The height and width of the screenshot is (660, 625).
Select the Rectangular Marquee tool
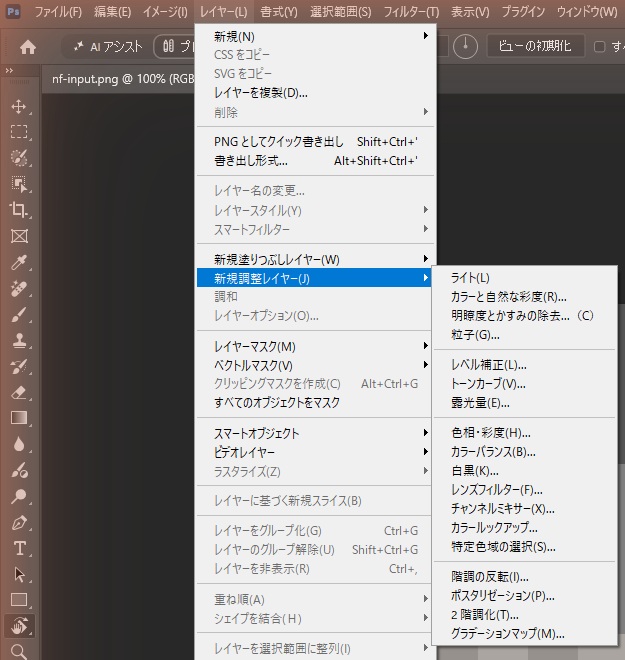[x=19, y=132]
